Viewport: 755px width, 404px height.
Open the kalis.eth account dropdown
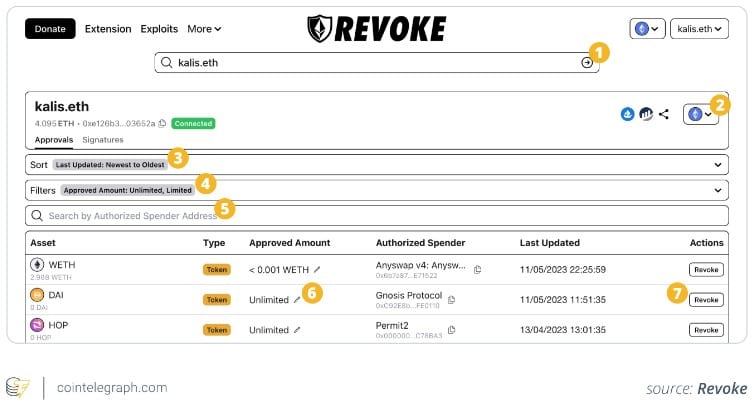tap(699, 29)
